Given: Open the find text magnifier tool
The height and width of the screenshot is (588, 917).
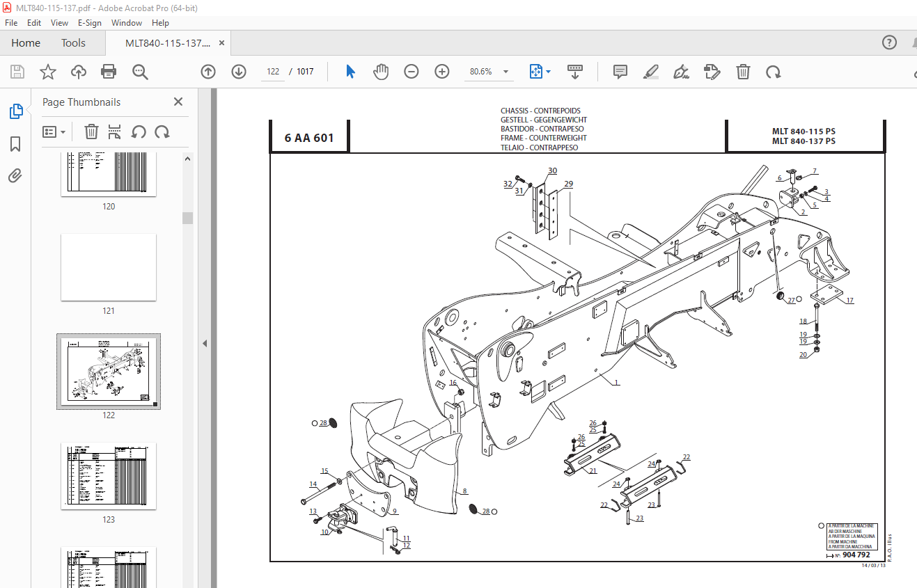Looking at the screenshot, I should [x=140, y=72].
